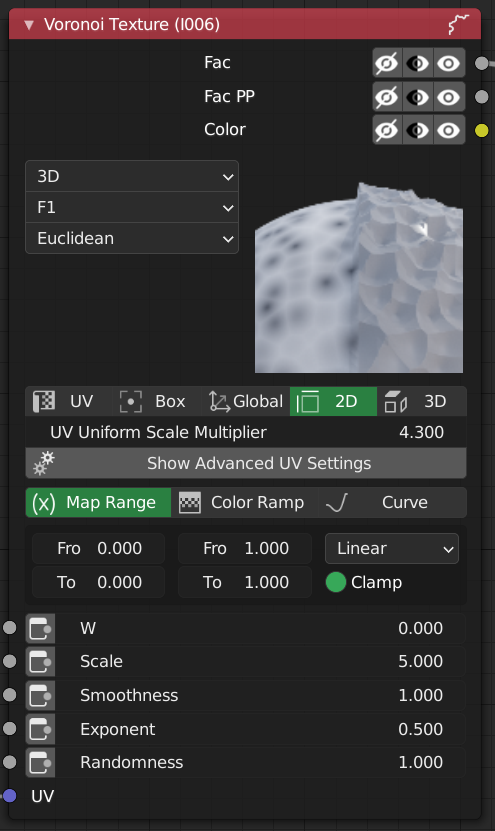The width and height of the screenshot is (495, 831).
Task: Open the Linear interpolation dropdown
Action: pyautogui.click(x=392, y=549)
